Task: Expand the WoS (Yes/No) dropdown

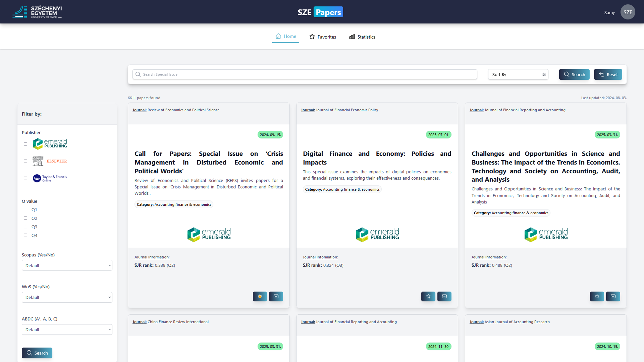Action: (x=67, y=297)
